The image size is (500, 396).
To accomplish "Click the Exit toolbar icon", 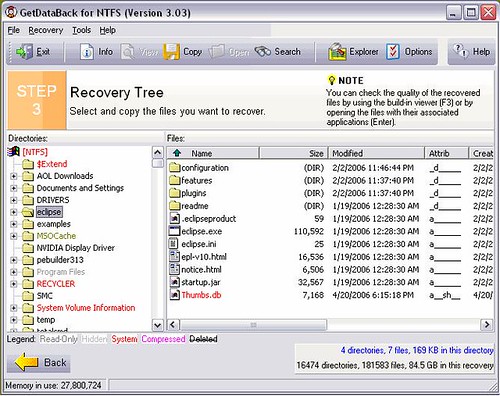I will pyautogui.click(x=24, y=52).
